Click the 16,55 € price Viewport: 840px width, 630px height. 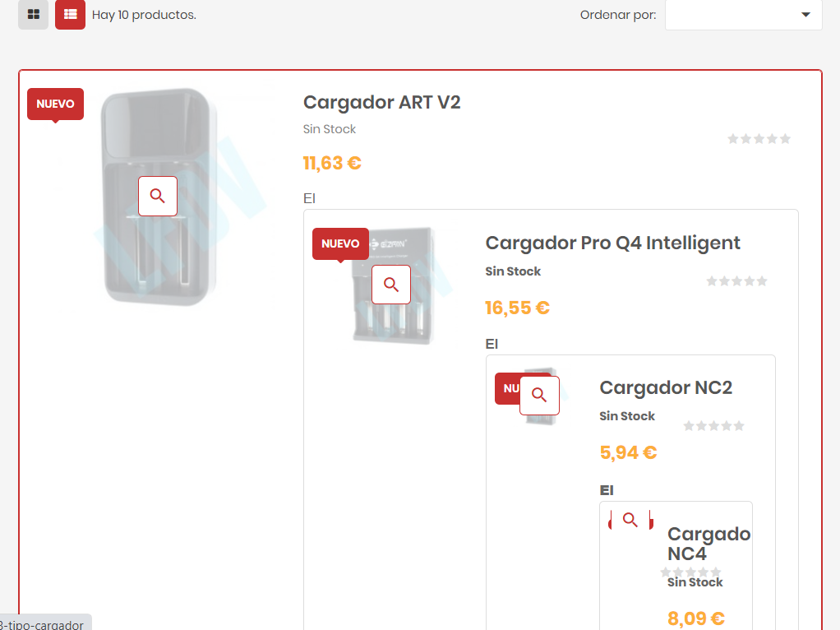point(518,308)
